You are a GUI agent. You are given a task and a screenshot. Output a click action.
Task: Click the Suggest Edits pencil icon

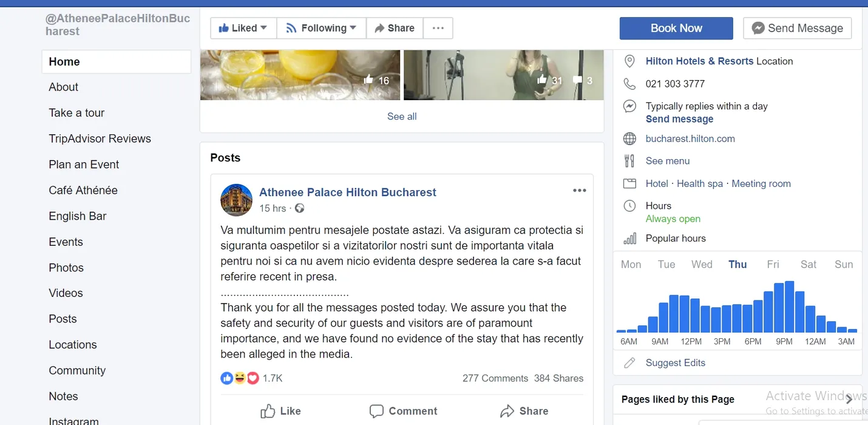click(x=629, y=362)
